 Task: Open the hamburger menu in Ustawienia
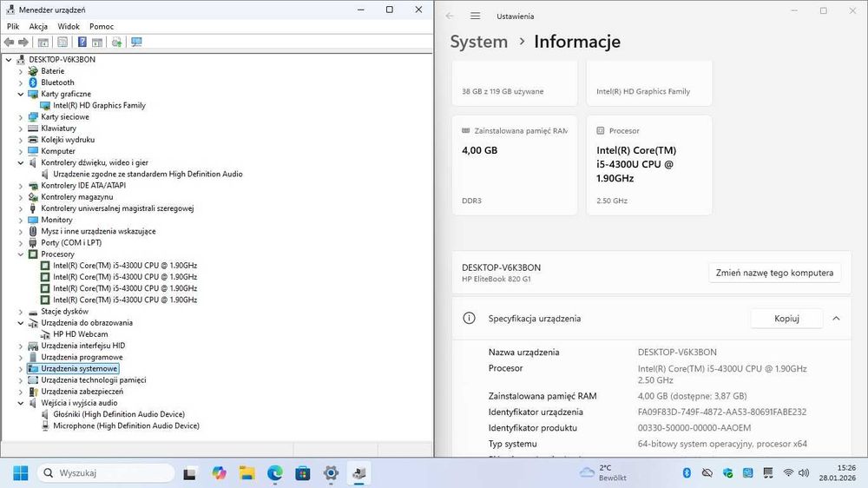(x=475, y=16)
